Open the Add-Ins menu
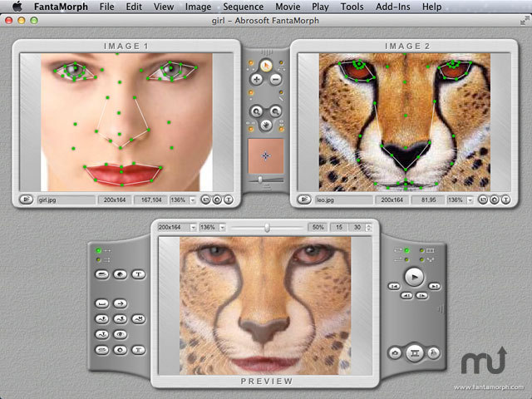The height and width of the screenshot is (399, 532). point(392,7)
